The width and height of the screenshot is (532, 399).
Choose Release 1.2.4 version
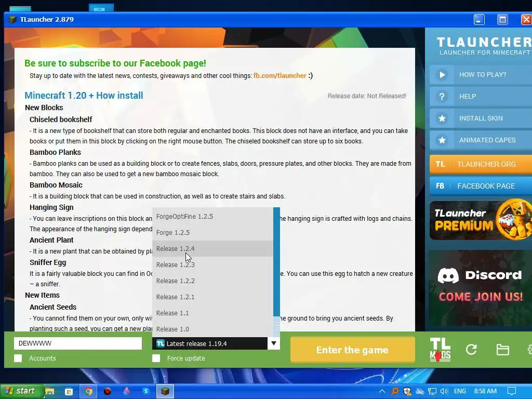pyautogui.click(x=212, y=249)
